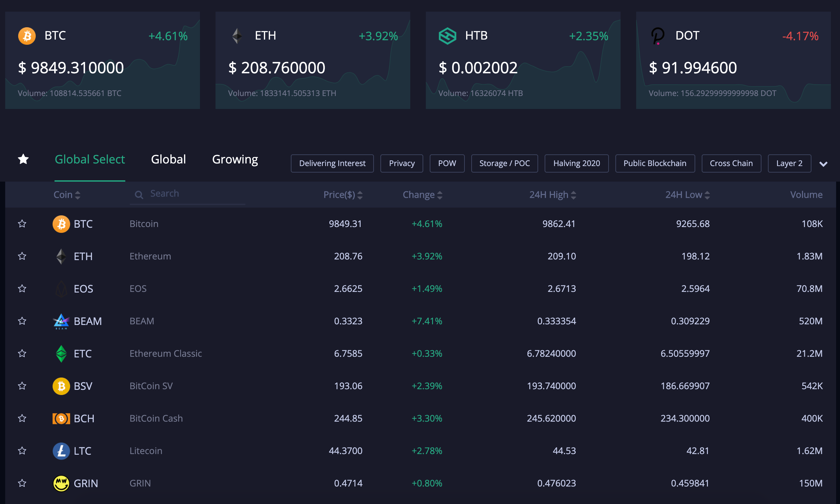Screen dimensions: 840x504
Task: Click the BSV 24H Low 186.669907 cell
Action: coord(685,386)
